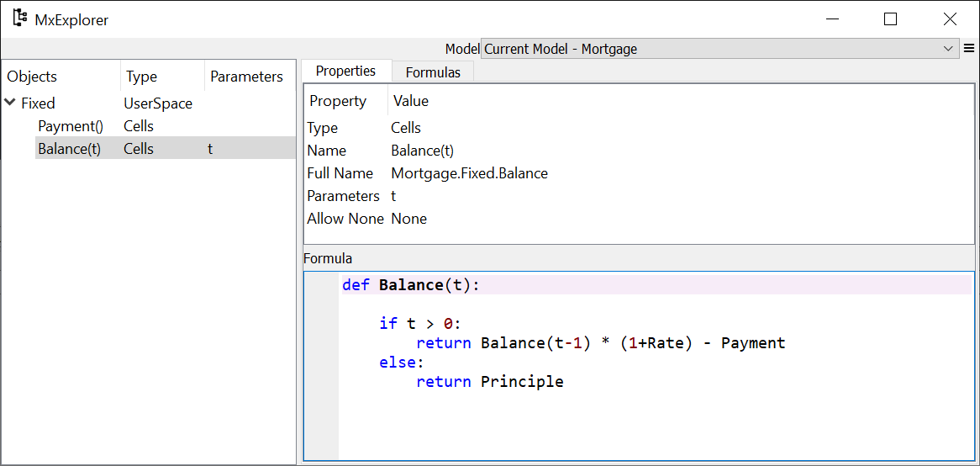Click the Type column header

point(141,77)
